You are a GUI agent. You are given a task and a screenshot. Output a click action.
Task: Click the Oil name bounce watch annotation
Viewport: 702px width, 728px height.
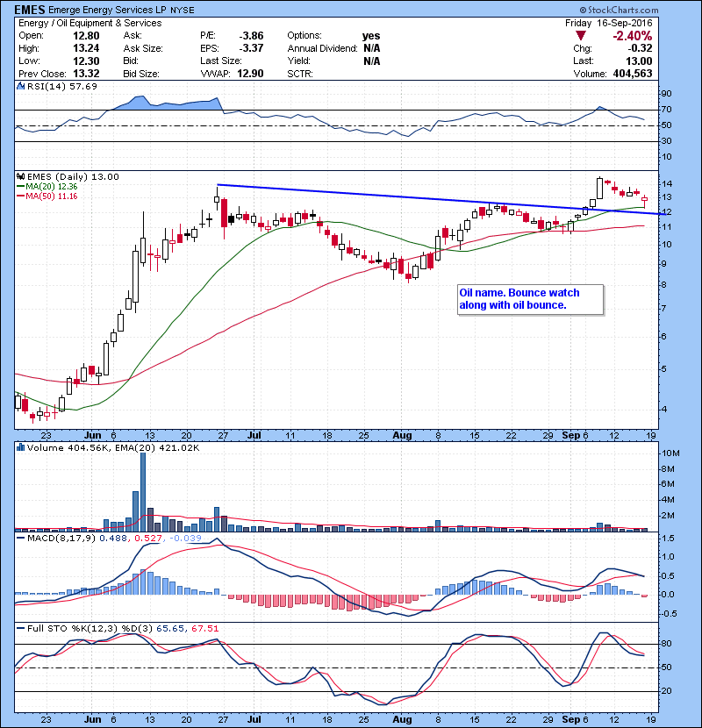click(x=531, y=299)
